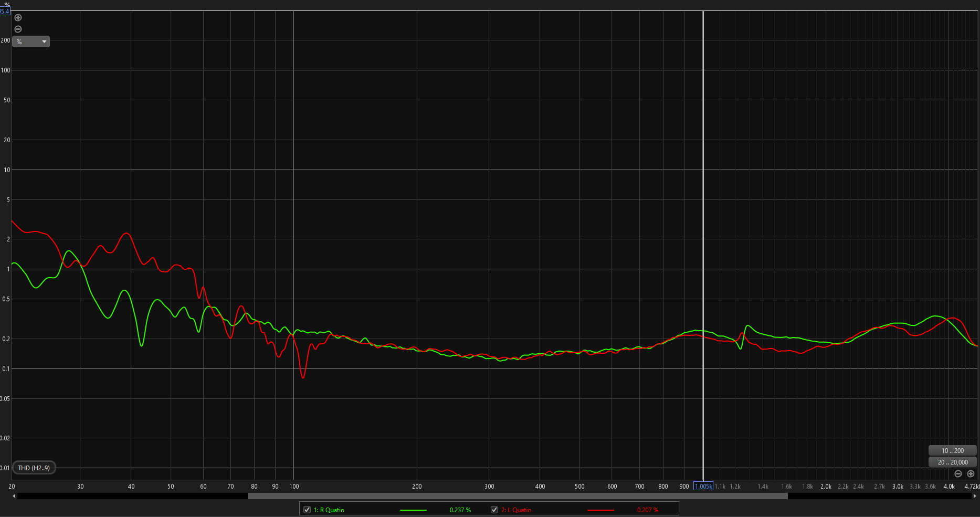Click the green R Quatio line swatch
This screenshot has width=980, height=517.
413,510
